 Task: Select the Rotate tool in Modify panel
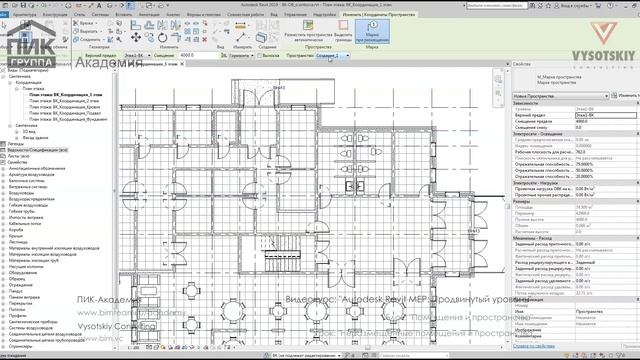(162, 38)
